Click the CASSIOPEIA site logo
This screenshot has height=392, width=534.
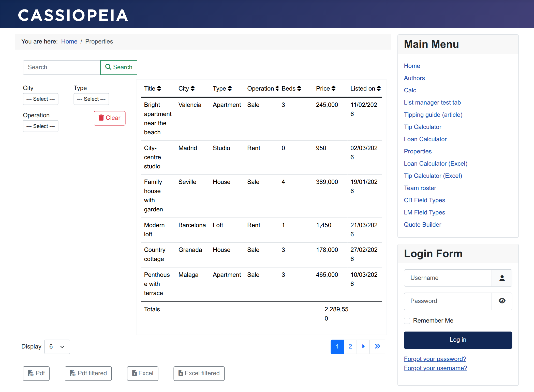73,15
